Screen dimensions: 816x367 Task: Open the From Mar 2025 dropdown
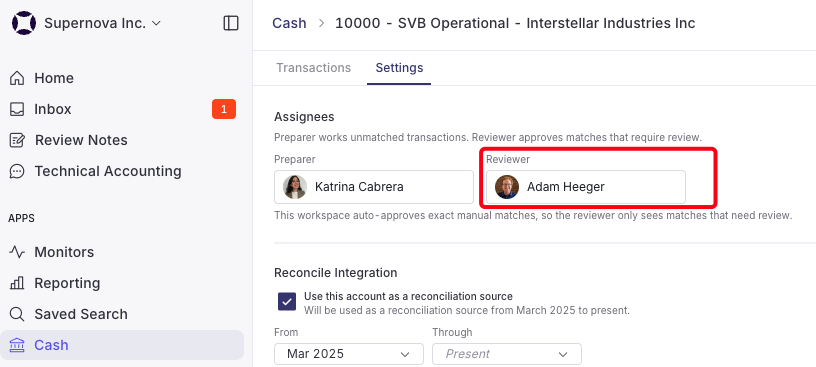[349, 354]
